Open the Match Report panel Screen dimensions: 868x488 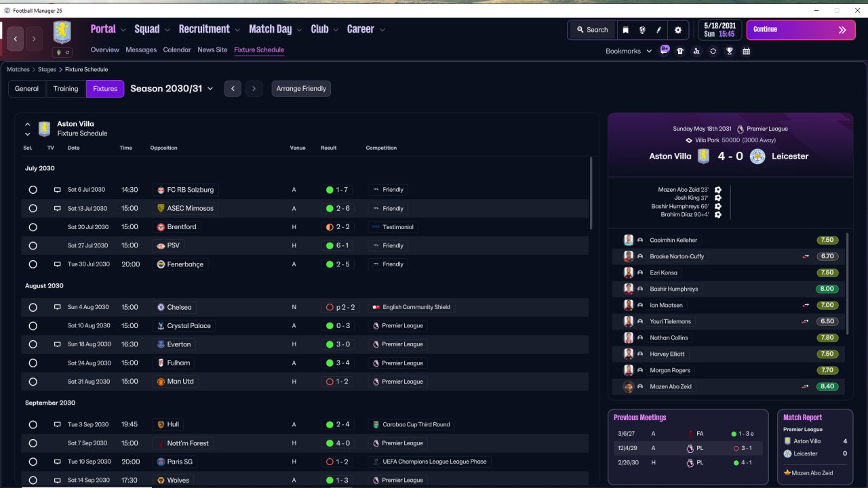coord(815,446)
